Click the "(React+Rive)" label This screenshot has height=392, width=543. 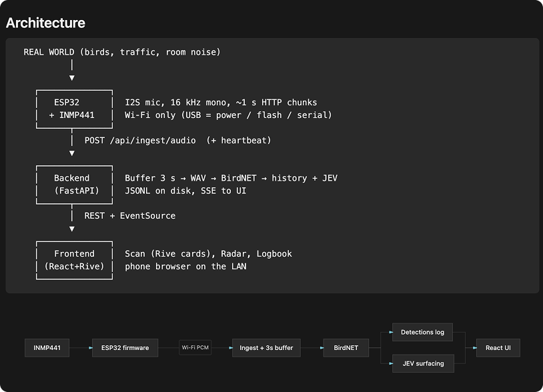point(74,267)
